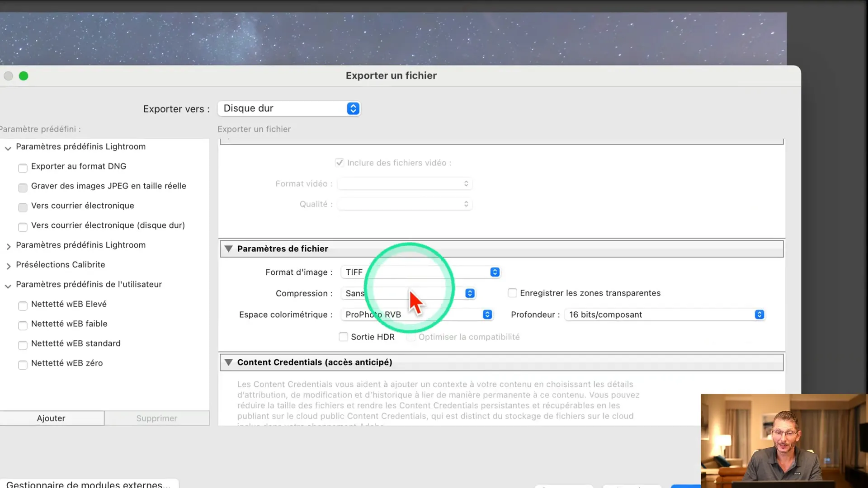Enable Enregistrer les zones transparentes

coord(512,293)
